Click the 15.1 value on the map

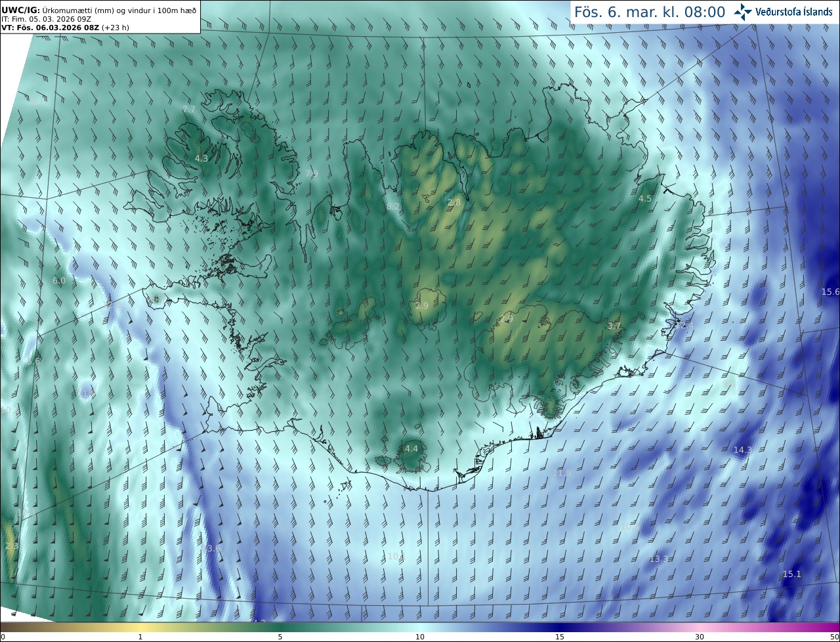click(792, 574)
